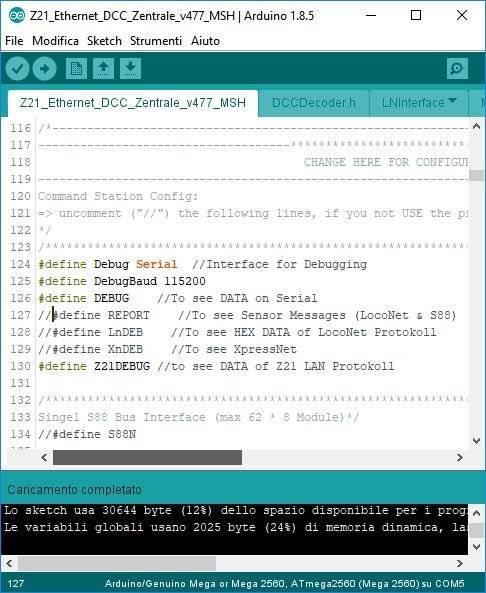Open the Aiuto menu
Screen dimensions: 486x593
pos(205,40)
